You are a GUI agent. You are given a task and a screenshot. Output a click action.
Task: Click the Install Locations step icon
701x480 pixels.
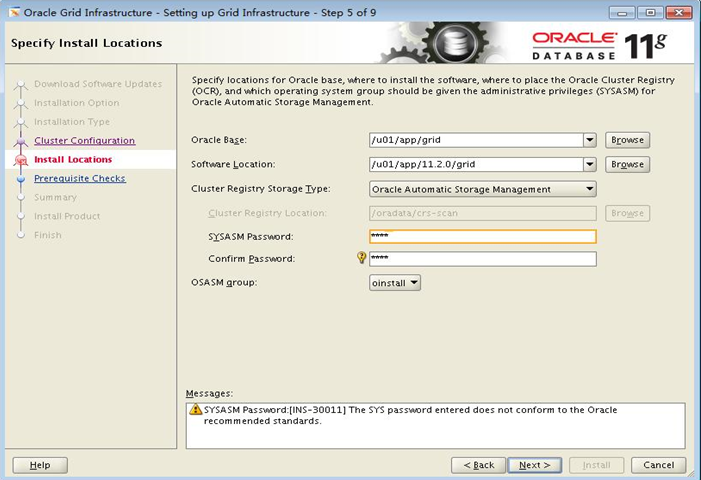tap(19, 160)
